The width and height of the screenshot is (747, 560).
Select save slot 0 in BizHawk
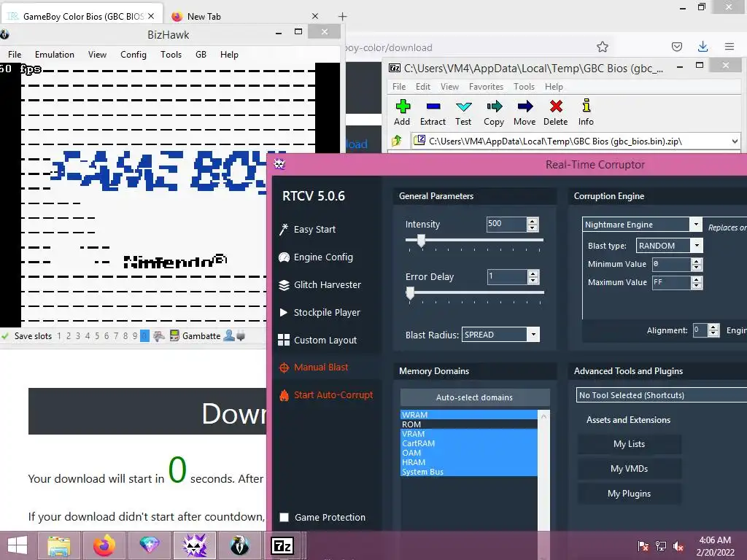[144, 335]
